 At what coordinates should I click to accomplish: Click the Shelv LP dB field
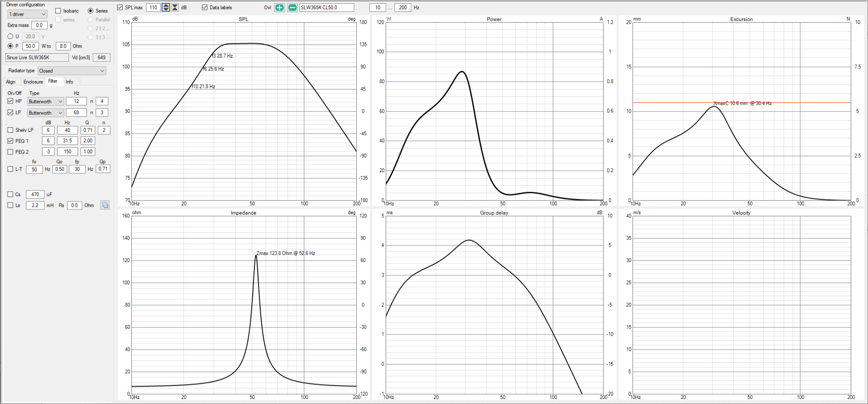pyautogui.click(x=48, y=130)
